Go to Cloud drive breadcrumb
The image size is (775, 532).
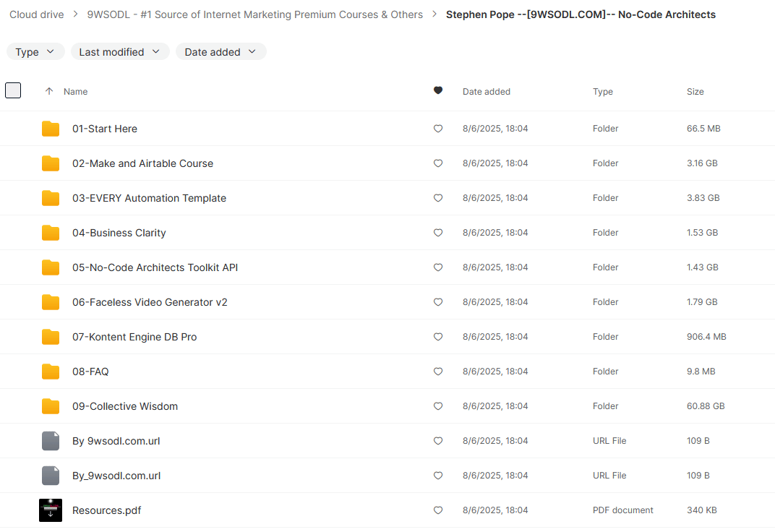[37, 14]
